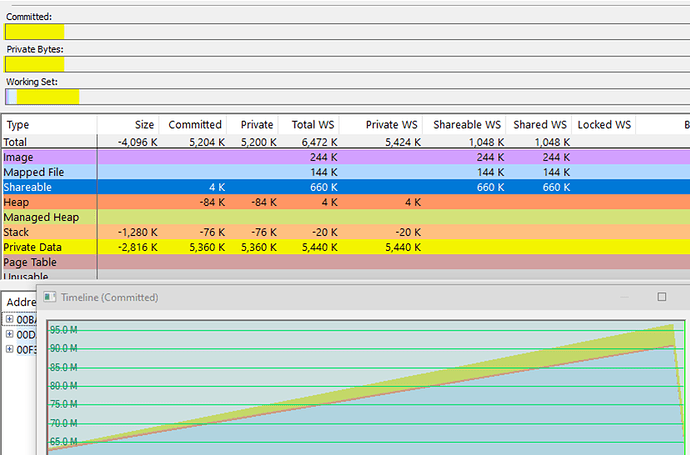Sort by the Total WS column header
The height and width of the screenshot is (455, 690).
312,125
